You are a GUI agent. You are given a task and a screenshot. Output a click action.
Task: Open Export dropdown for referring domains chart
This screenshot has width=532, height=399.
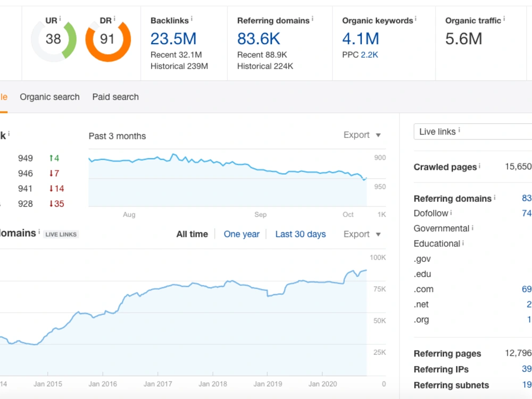(362, 235)
